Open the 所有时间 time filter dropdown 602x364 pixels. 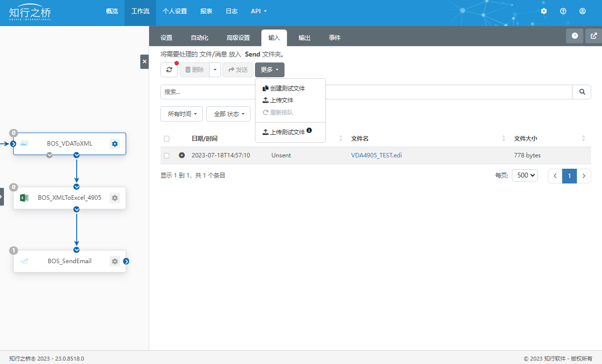pyautogui.click(x=182, y=114)
